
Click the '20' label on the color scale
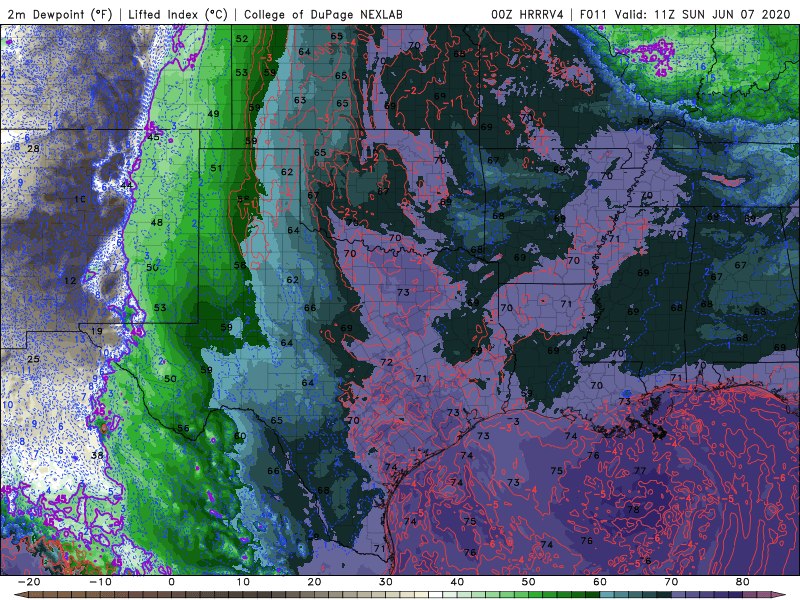(314, 582)
